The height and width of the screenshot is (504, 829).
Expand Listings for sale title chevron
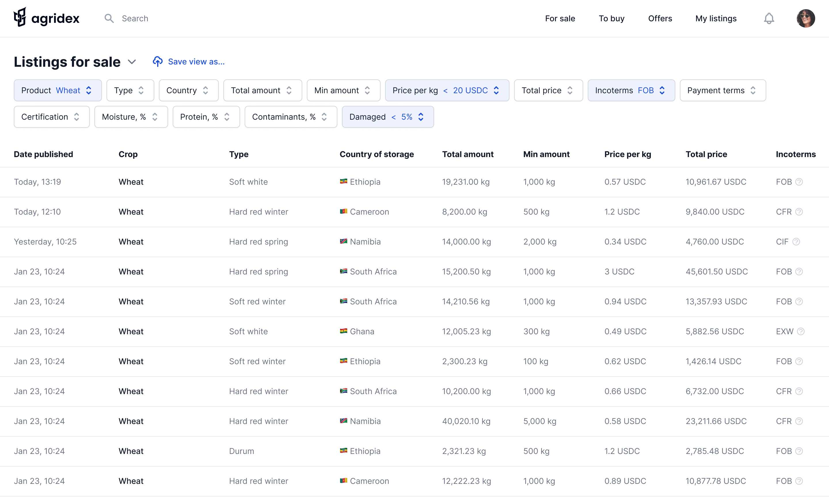pos(132,62)
